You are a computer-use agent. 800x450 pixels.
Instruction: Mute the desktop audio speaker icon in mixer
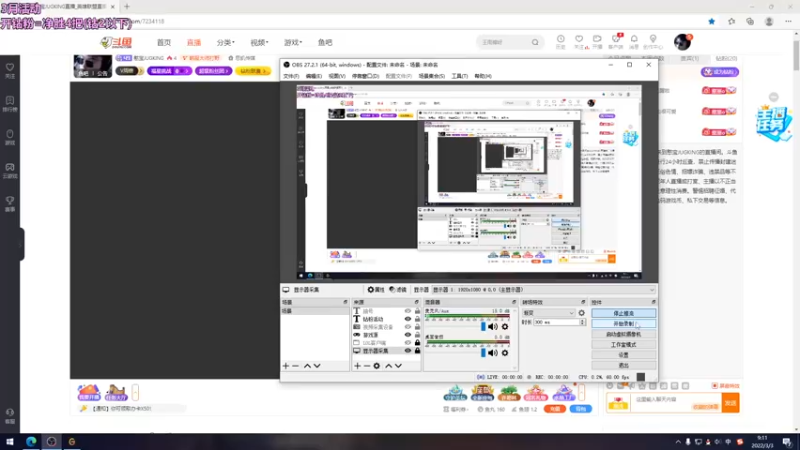pos(493,353)
